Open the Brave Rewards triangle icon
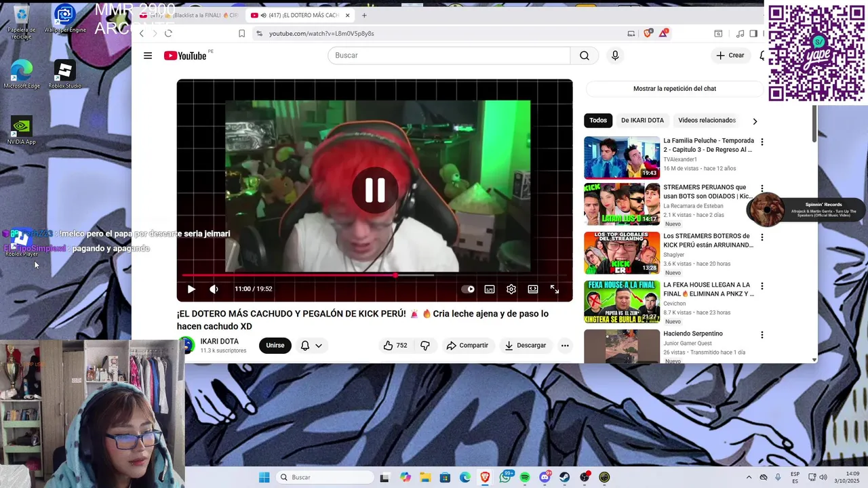 pos(665,33)
